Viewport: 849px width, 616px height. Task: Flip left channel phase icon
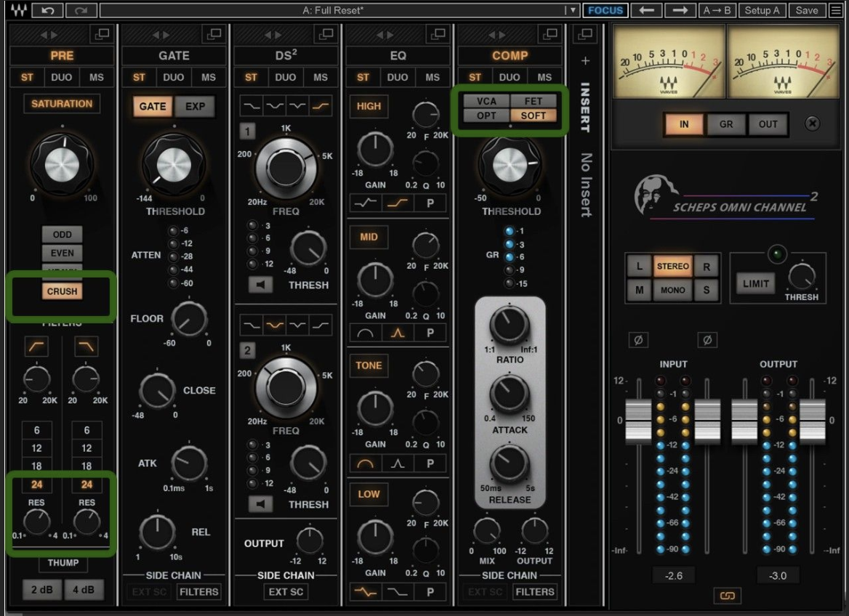tap(638, 340)
